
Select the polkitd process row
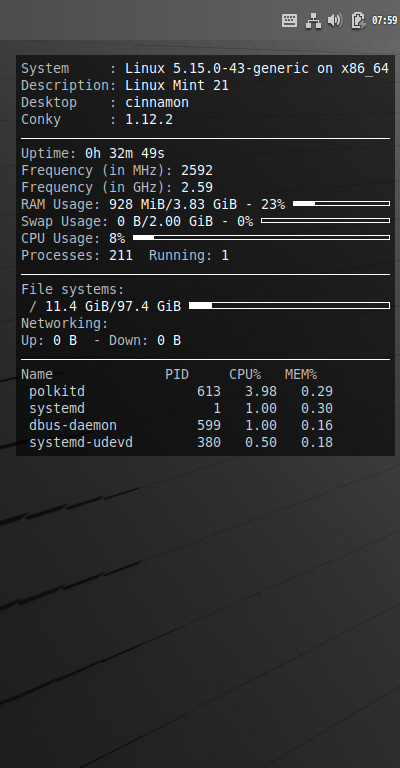pyautogui.click(x=181, y=391)
